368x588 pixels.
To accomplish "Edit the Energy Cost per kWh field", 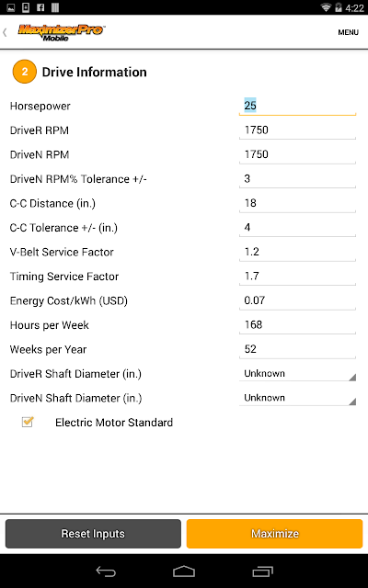I will (x=297, y=300).
